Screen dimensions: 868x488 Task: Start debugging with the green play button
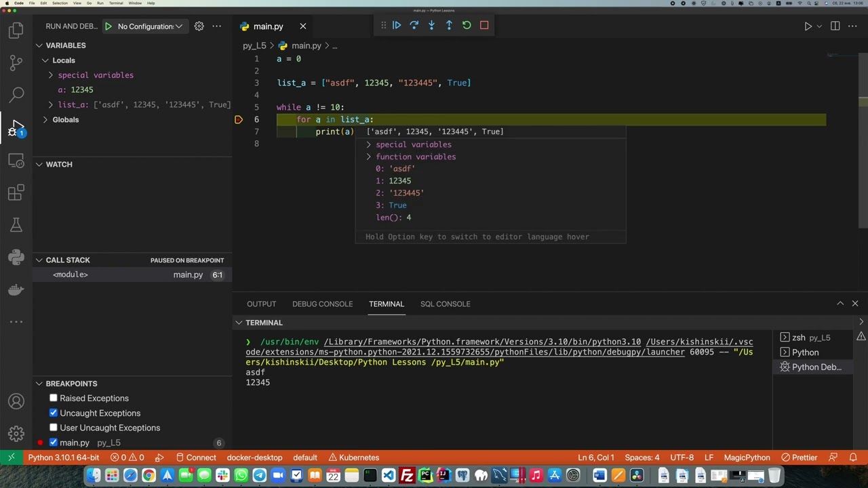coord(108,26)
